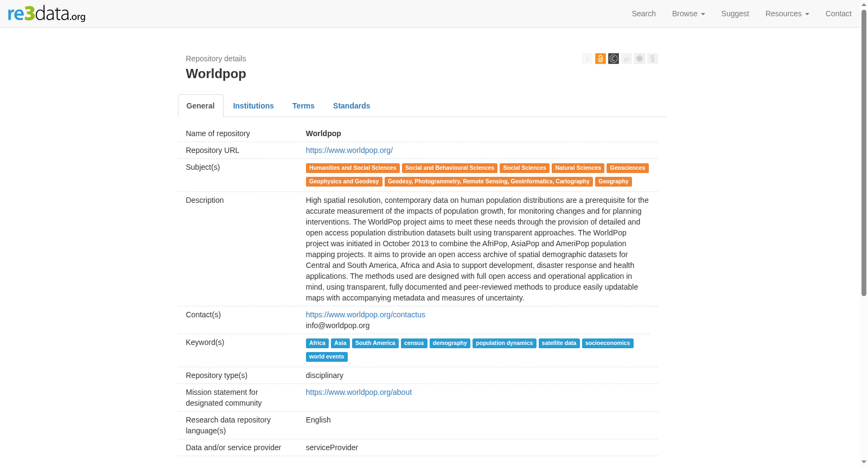Click the Africa keyword tag
This screenshot has height=467, width=868.
click(x=317, y=343)
